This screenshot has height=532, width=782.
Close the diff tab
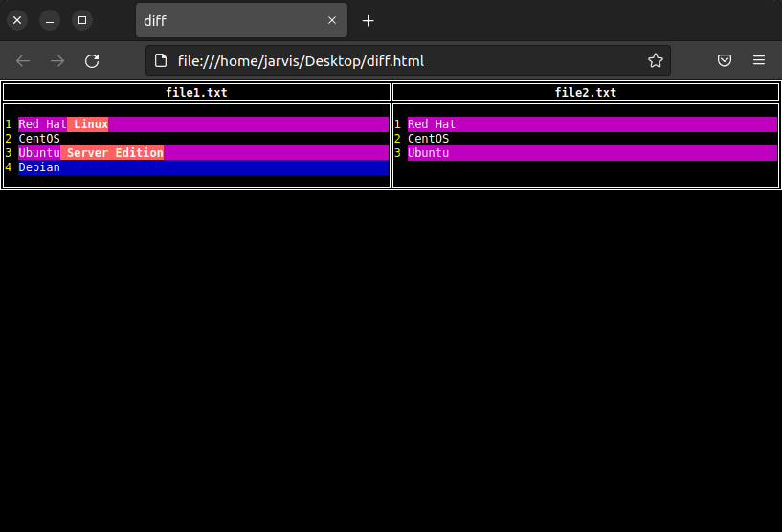(332, 20)
